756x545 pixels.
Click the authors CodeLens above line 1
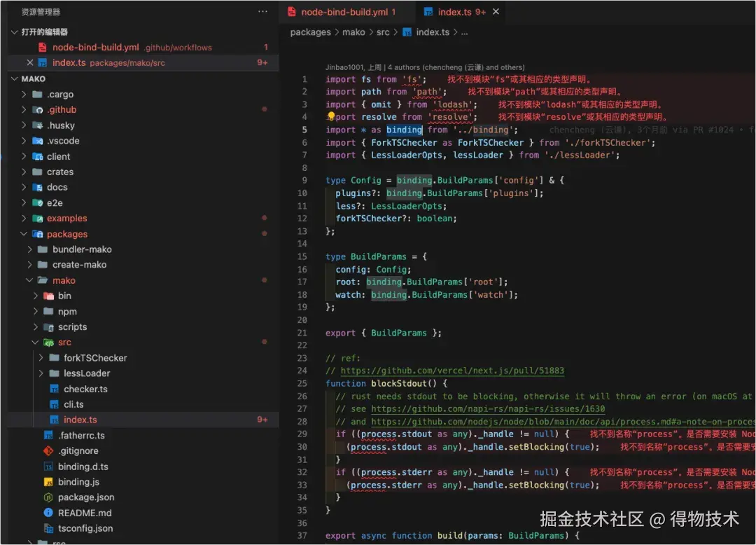coord(425,67)
